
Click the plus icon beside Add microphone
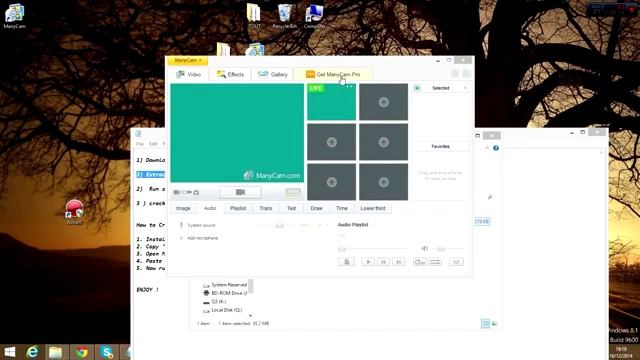coord(181,238)
